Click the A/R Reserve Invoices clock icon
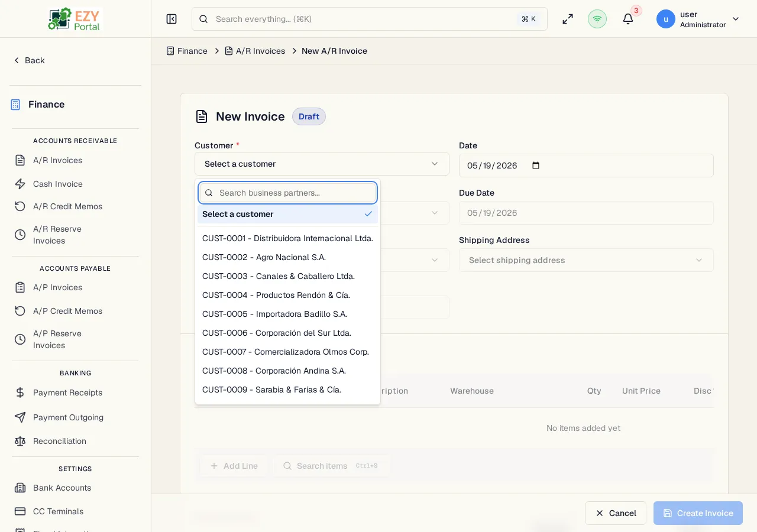 (x=20, y=235)
